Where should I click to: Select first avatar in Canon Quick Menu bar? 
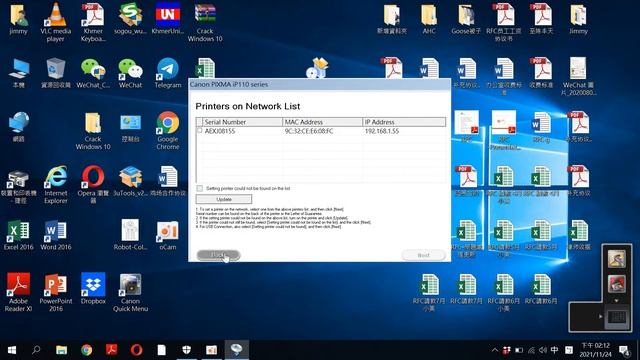pyautogui.click(x=616, y=258)
